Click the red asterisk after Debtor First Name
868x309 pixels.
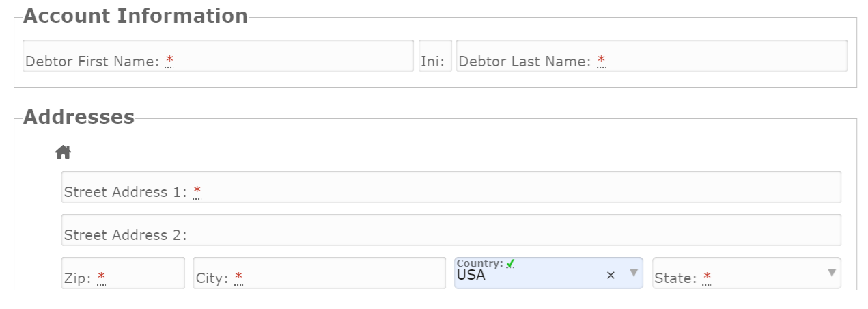tap(169, 61)
